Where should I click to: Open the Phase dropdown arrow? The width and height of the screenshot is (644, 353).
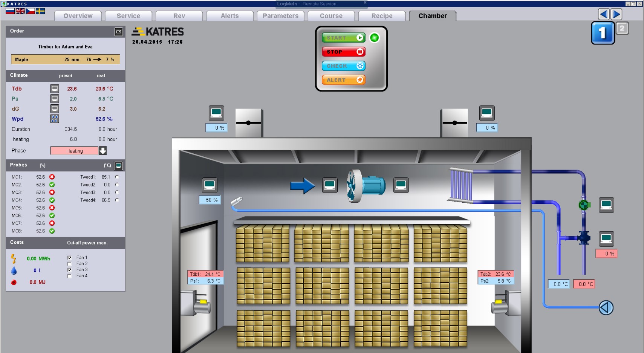coord(102,151)
